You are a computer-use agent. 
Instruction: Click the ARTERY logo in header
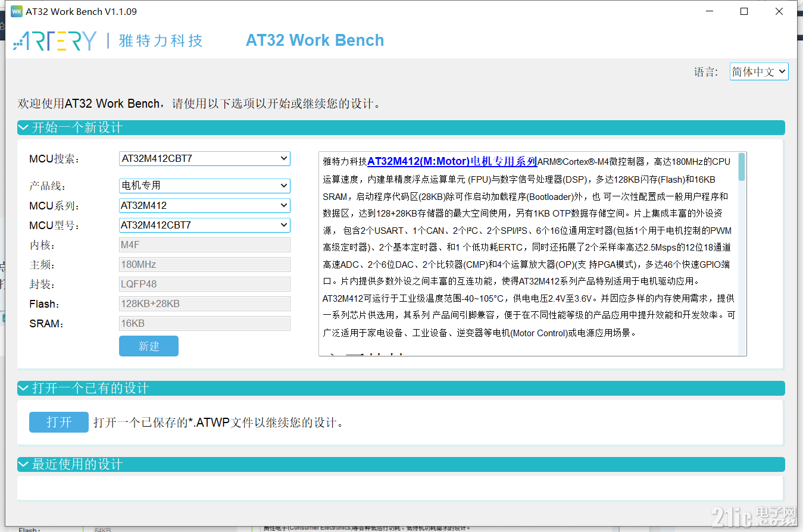[54, 40]
